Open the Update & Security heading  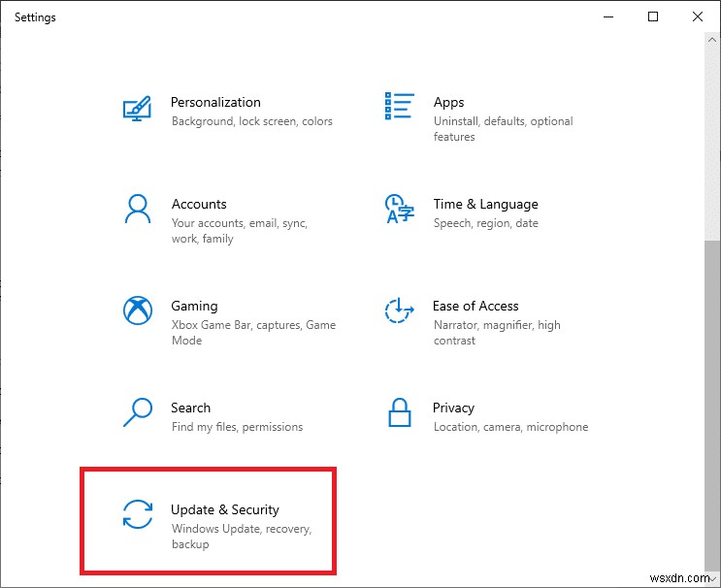click(x=225, y=509)
